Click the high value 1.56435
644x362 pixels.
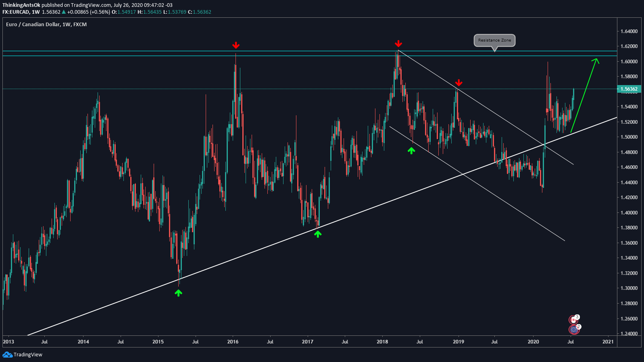click(x=152, y=12)
